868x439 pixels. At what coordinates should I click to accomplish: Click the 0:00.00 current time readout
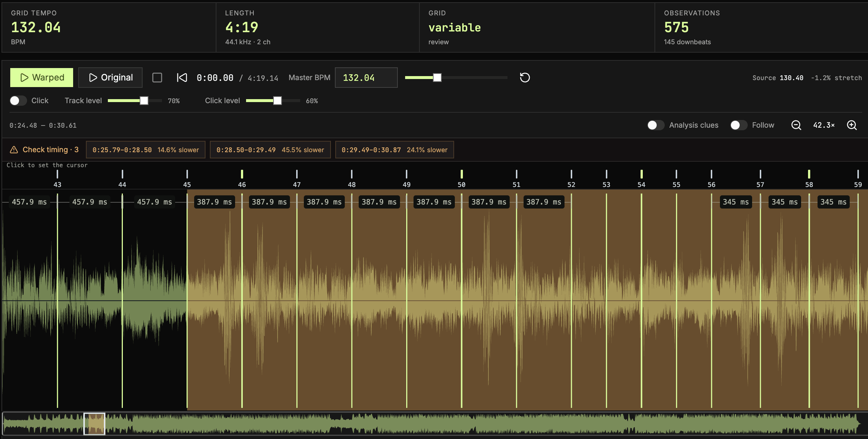click(215, 78)
